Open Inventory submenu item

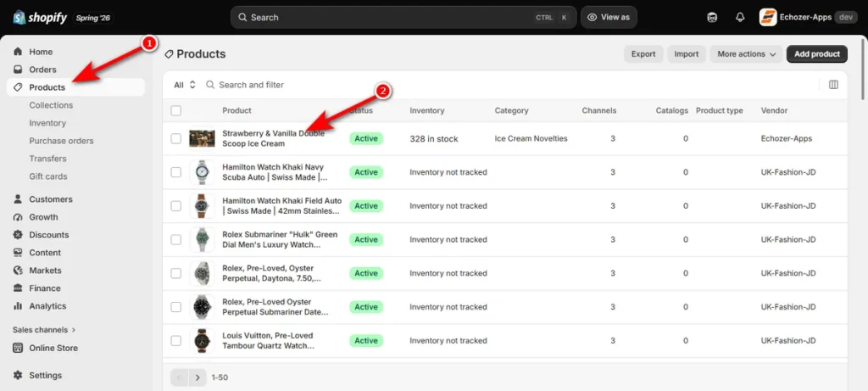pos(47,123)
